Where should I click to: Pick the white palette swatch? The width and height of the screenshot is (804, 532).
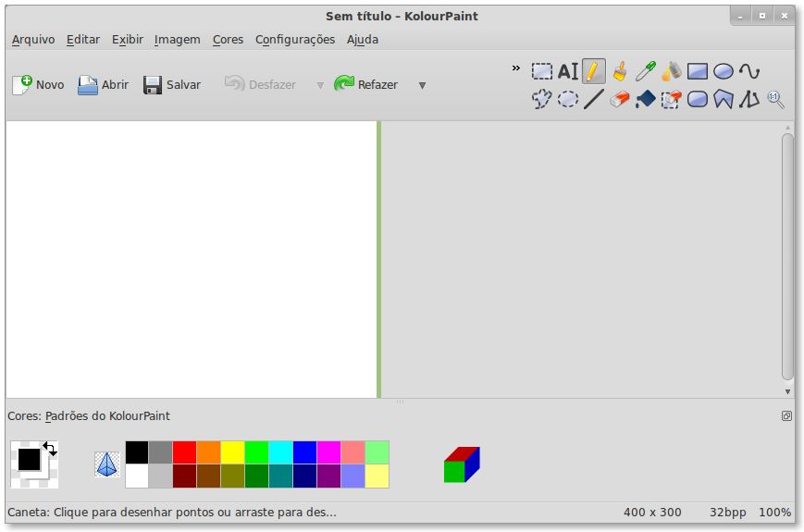pyautogui.click(x=137, y=476)
